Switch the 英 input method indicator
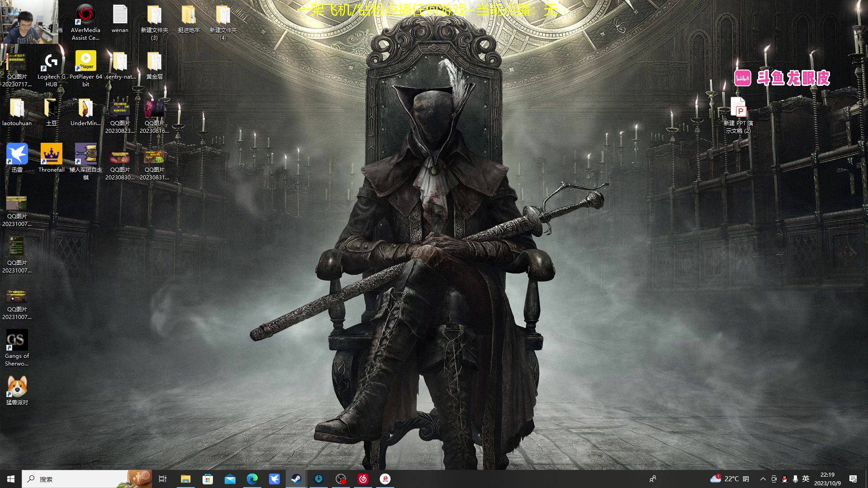The width and height of the screenshot is (868, 488). [x=806, y=479]
